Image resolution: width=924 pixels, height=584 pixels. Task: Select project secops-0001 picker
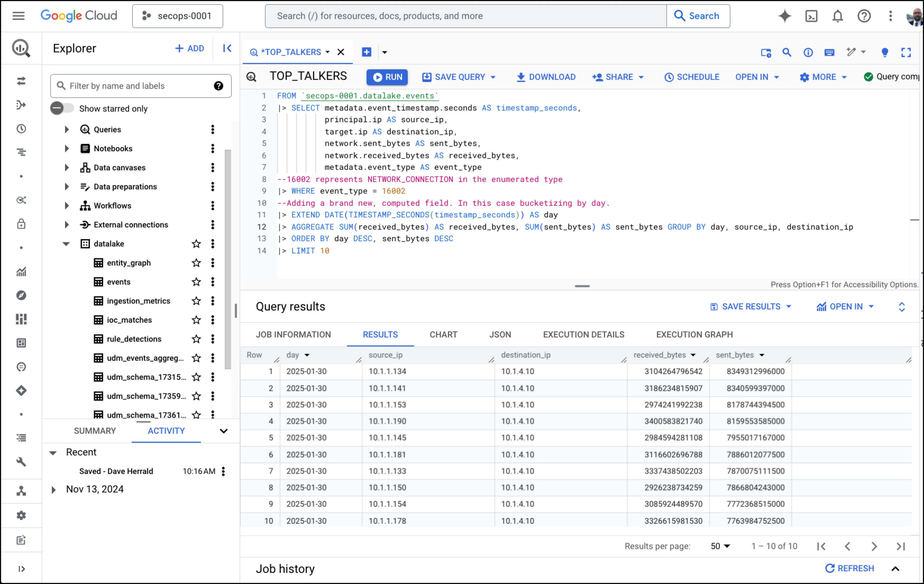point(177,16)
